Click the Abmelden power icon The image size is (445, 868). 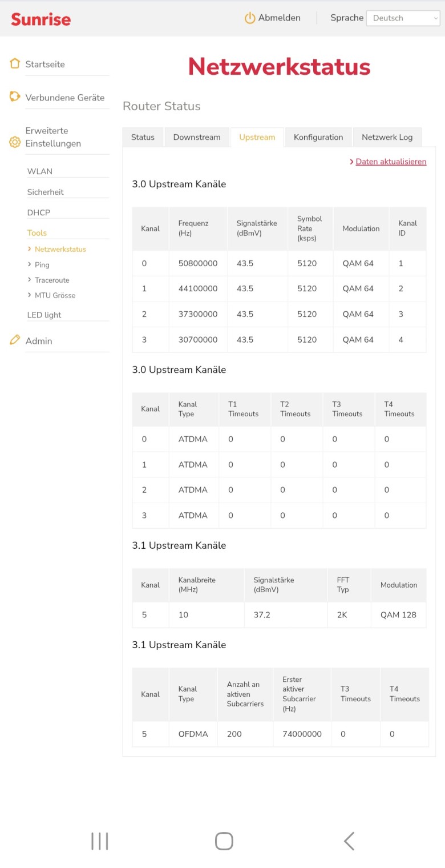coord(250,18)
